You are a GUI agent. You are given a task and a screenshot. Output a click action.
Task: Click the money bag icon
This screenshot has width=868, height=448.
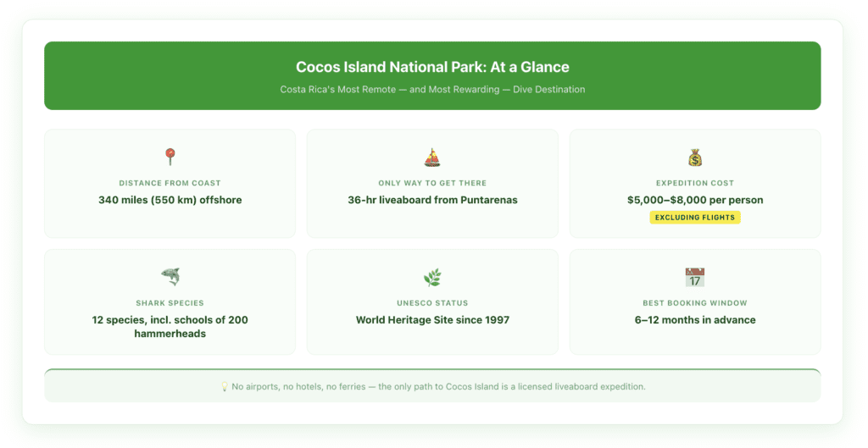695,158
